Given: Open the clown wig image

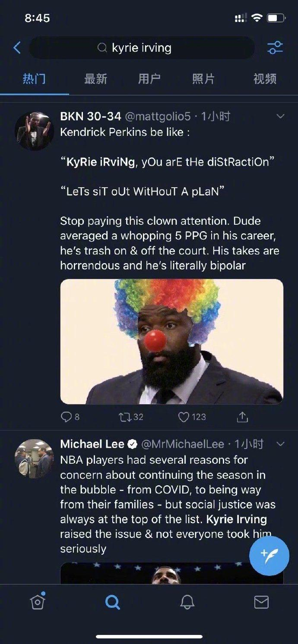Looking at the screenshot, I should pyautogui.click(x=172, y=341).
